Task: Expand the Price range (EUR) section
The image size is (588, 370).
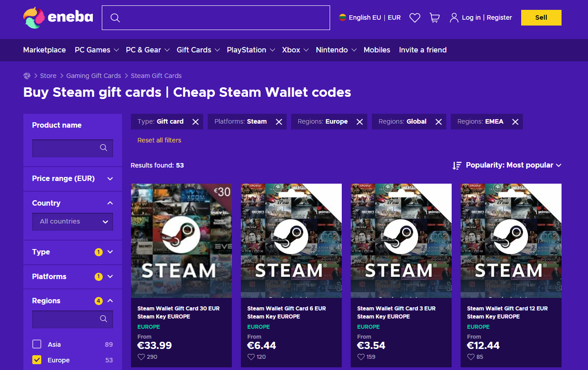Action: tap(73, 179)
